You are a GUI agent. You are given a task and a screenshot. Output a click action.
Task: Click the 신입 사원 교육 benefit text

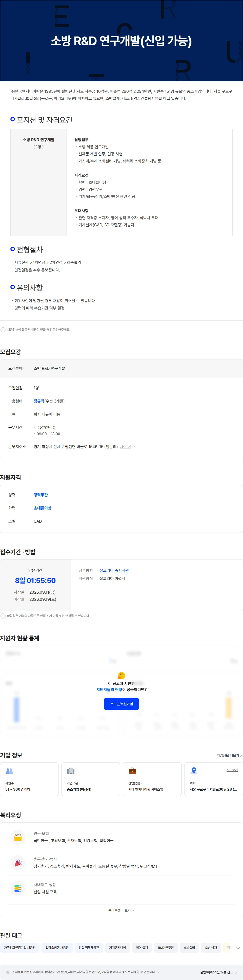(45, 891)
